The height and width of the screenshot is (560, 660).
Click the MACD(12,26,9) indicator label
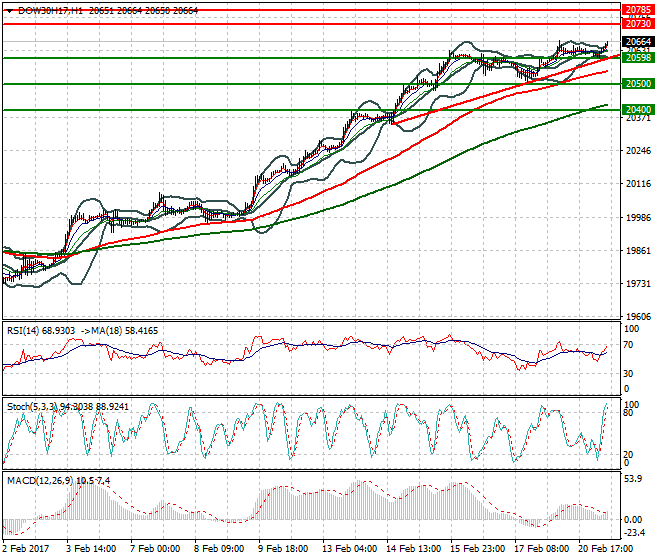click(40, 480)
